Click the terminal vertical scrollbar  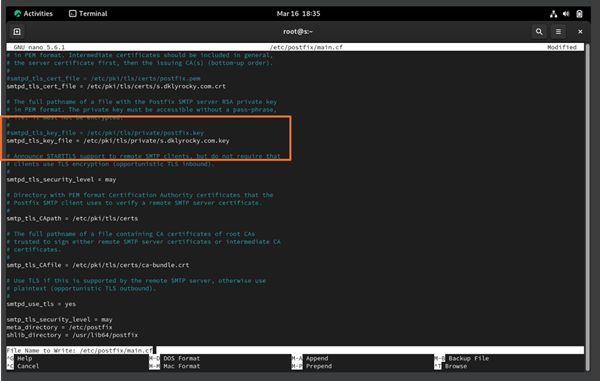[x=588, y=207]
